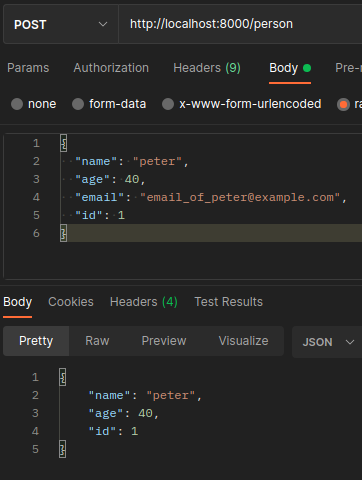Click the closing brace on request line 6
Screen dimensions: 362x480
click(63, 233)
